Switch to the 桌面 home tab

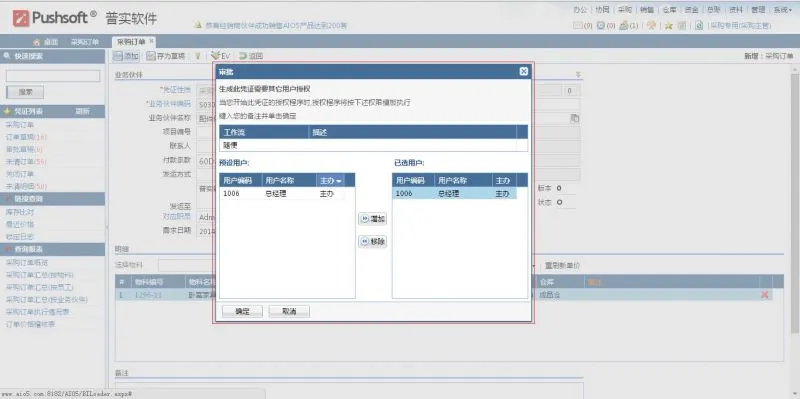pos(46,42)
